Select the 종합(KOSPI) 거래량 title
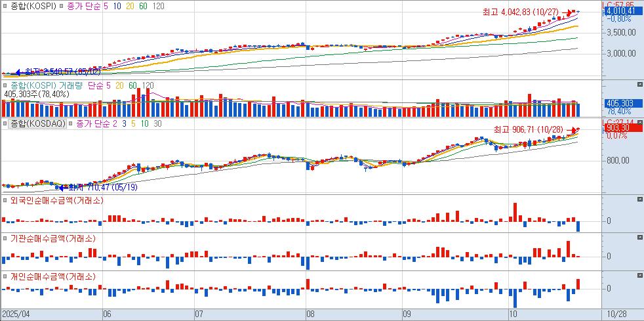The height and width of the screenshot is (321, 644). (47, 86)
